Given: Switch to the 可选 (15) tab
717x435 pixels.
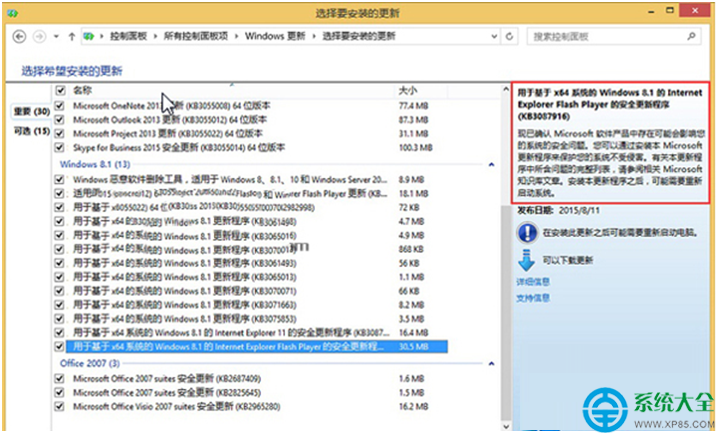Looking at the screenshot, I should click(x=31, y=131).
